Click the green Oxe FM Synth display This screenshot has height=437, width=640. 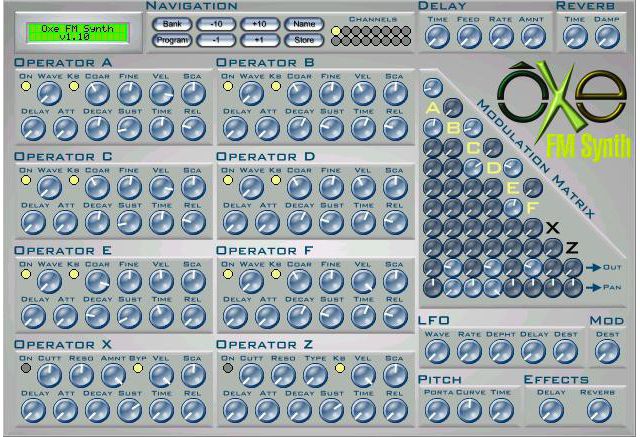(78, 33)
